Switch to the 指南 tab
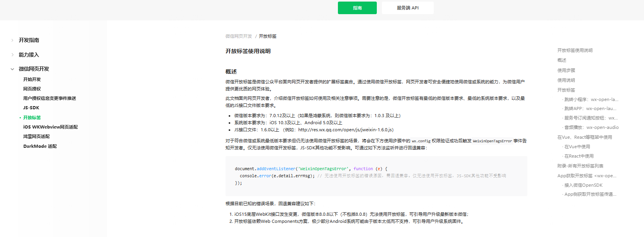This screenshot has height=237, width=644. pos(357,8)
